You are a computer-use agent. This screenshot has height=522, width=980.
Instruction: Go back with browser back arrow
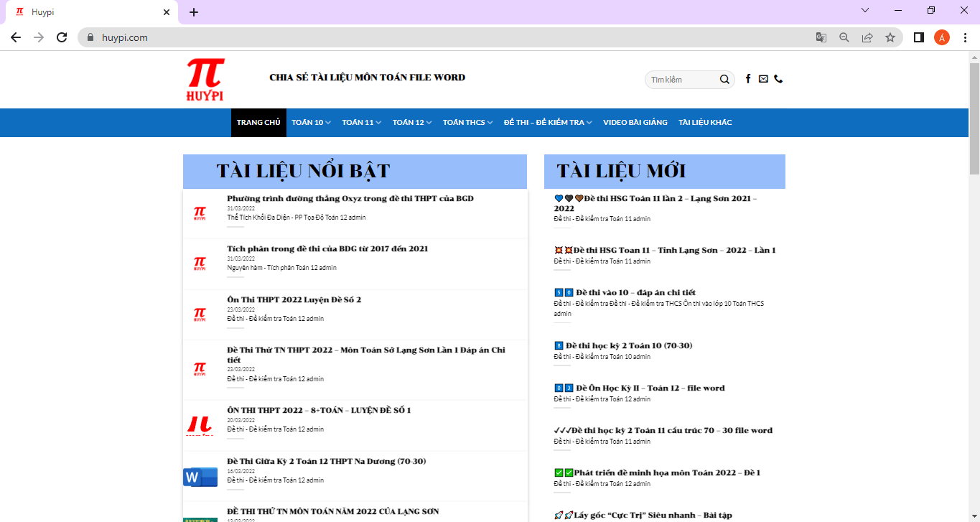(16, 37)
